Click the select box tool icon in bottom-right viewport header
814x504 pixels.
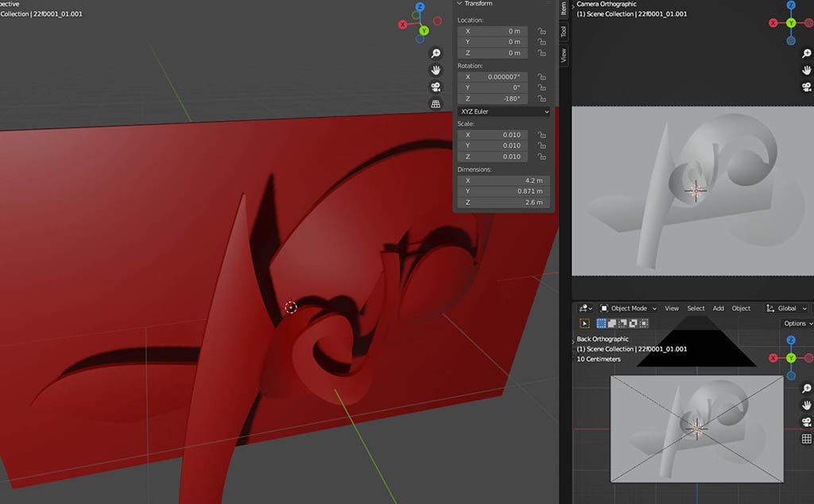[x=585, y=324]
